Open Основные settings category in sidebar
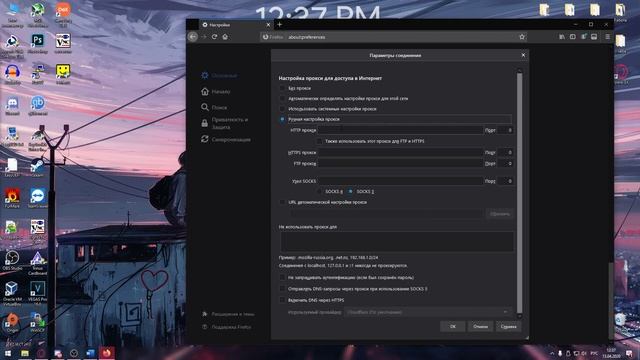The image size is (640, 360). point(219,76)
